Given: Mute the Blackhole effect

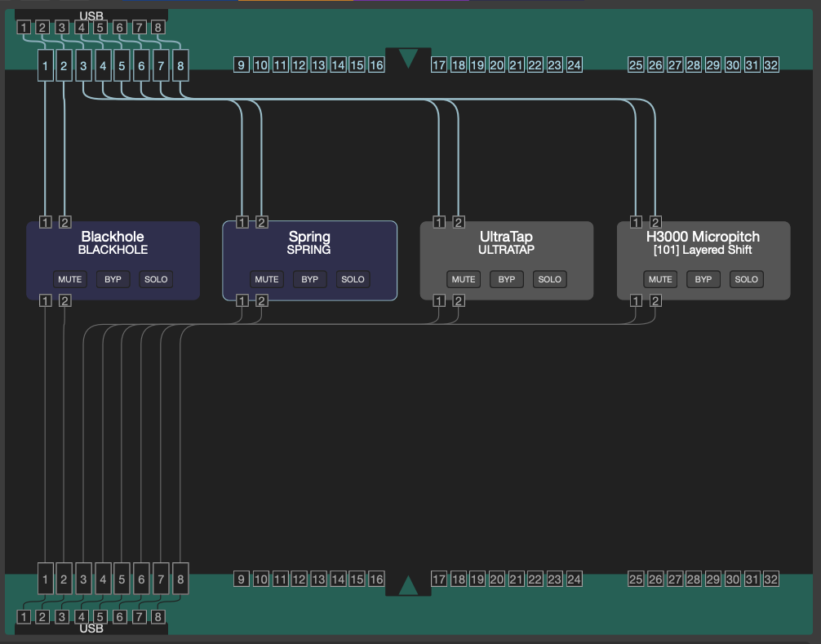Looking at the screenshot, I should tap(69, 279).
